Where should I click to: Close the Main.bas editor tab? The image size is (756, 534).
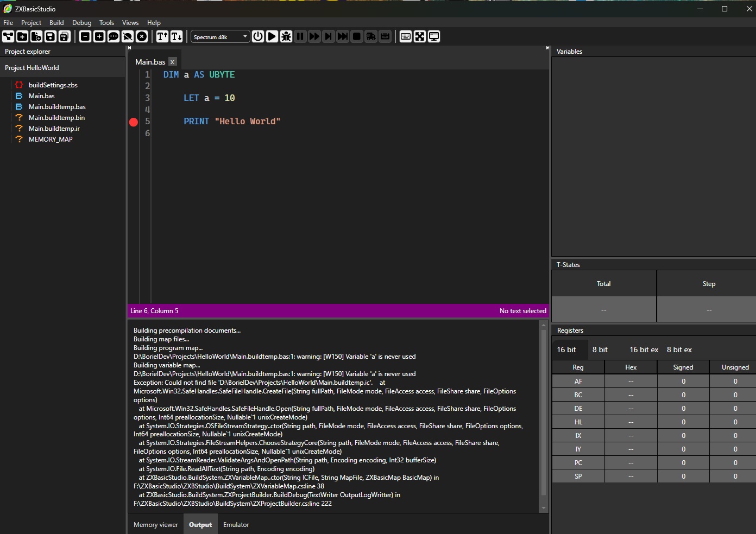pos(172,62)
